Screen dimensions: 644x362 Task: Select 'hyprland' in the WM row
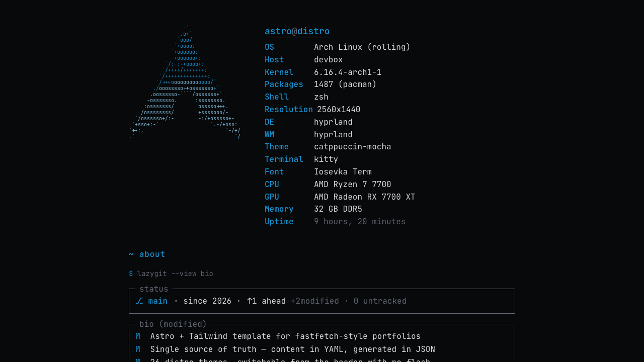tap(333, 135)
